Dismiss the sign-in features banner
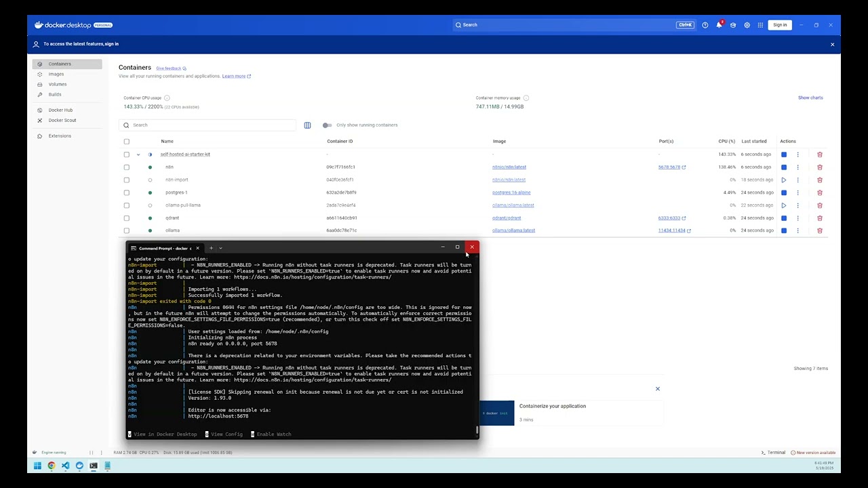Screen dimensions: 868x488 pyautogui.click(x=833, y=44)
